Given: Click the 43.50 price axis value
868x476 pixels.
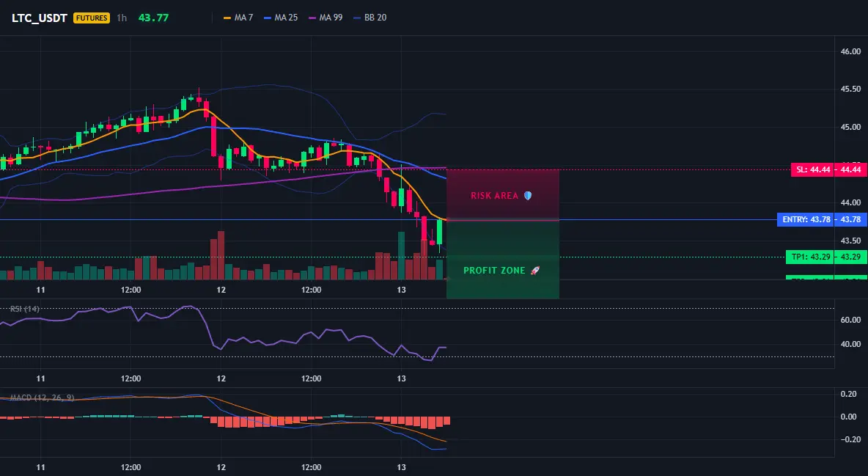Looking at the screenshot, I should 850,241.
